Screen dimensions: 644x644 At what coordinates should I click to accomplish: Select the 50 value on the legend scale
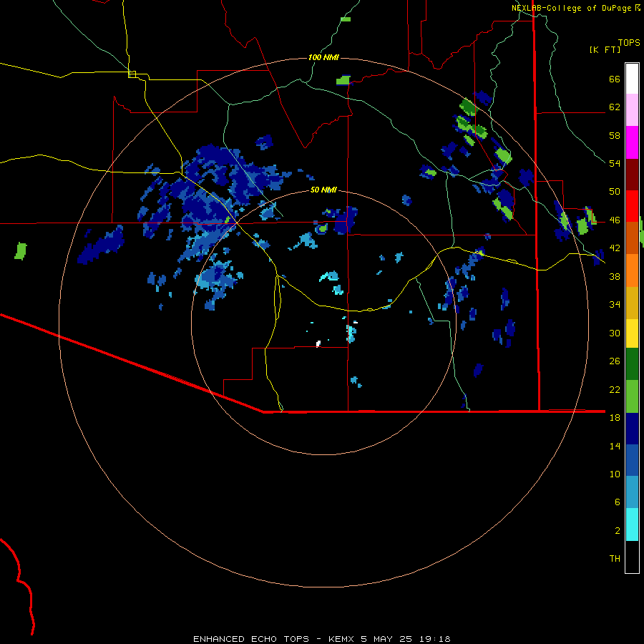pyautogui.click(x=615, y=191)
